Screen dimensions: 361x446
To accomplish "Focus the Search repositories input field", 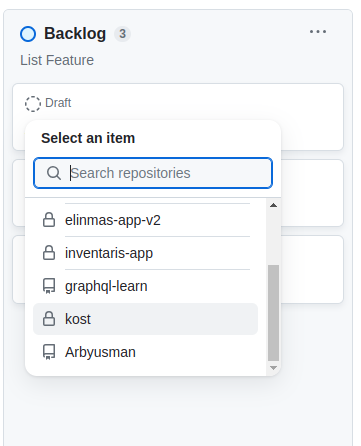I will coord(153,173).
